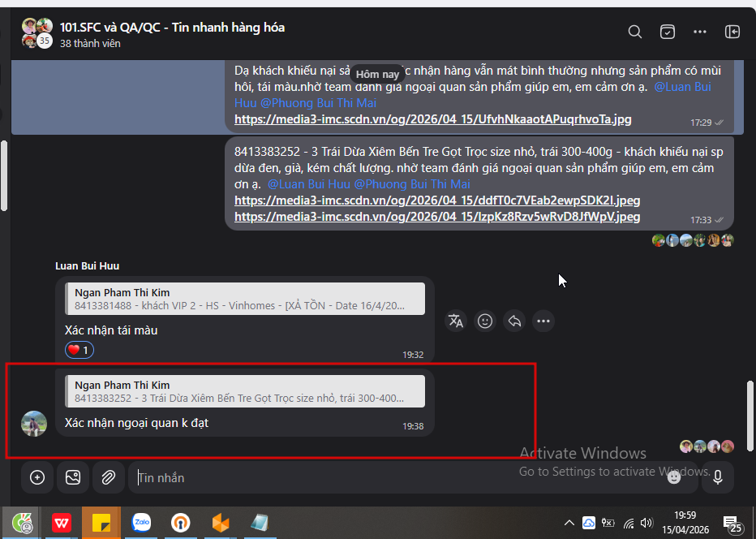The height and width of the screenshot is (539, 756).
Task: Click the heart reaction count badge
Action: click(79, 350)
